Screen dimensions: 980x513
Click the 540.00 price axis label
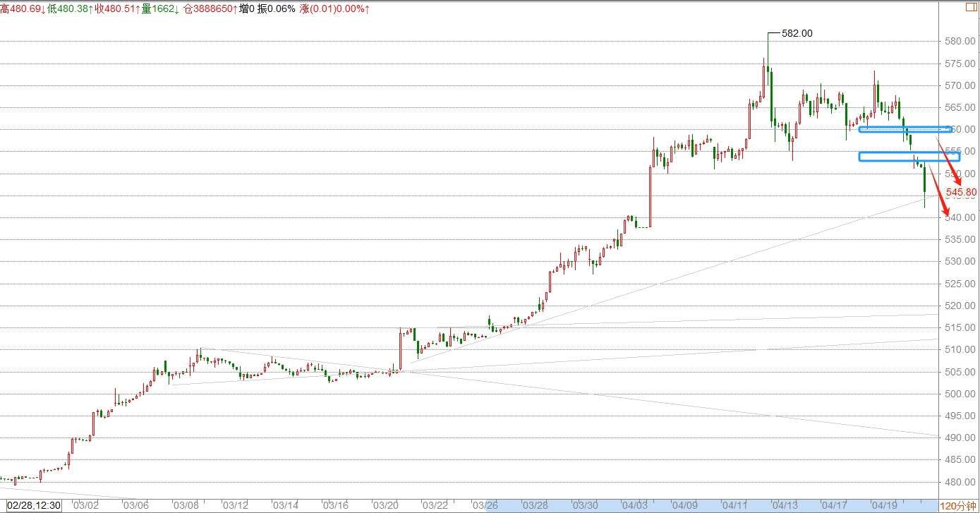tap(961, 217)
